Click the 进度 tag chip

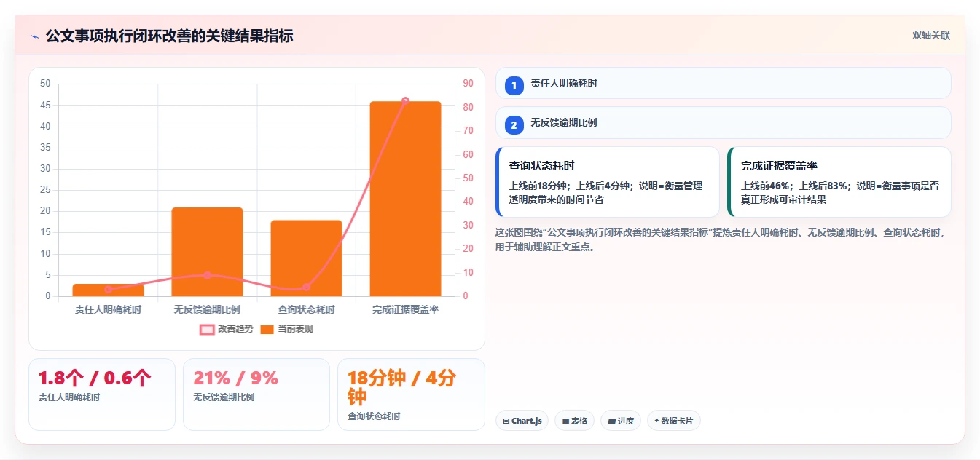point(620,421)
